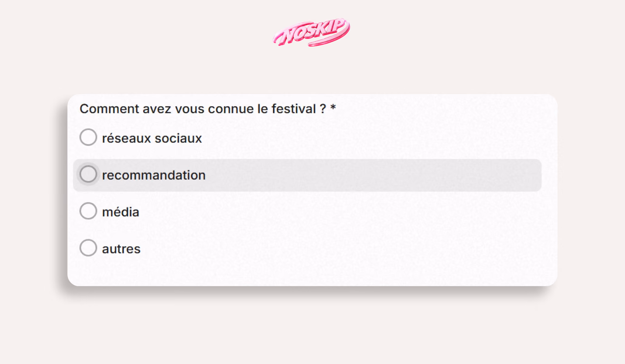Pick the média radio circle
Viewport: 625px width, 364px height.
[88, 211]
